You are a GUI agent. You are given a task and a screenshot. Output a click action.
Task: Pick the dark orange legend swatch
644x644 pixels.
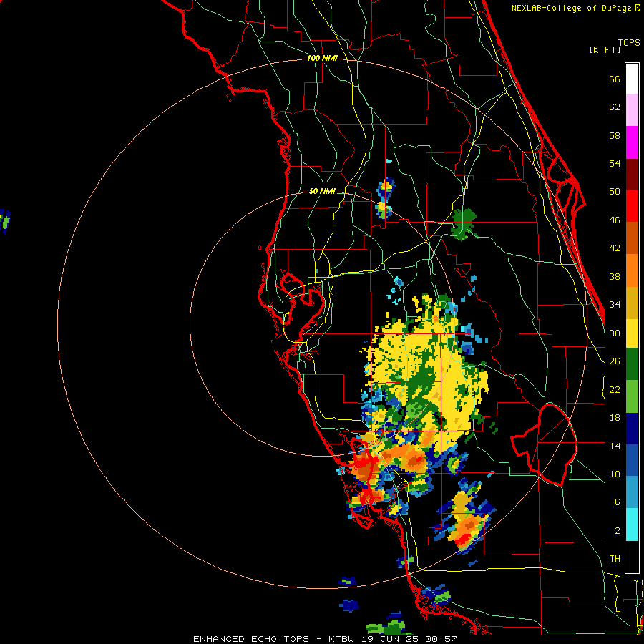click(x=632, y=238)
